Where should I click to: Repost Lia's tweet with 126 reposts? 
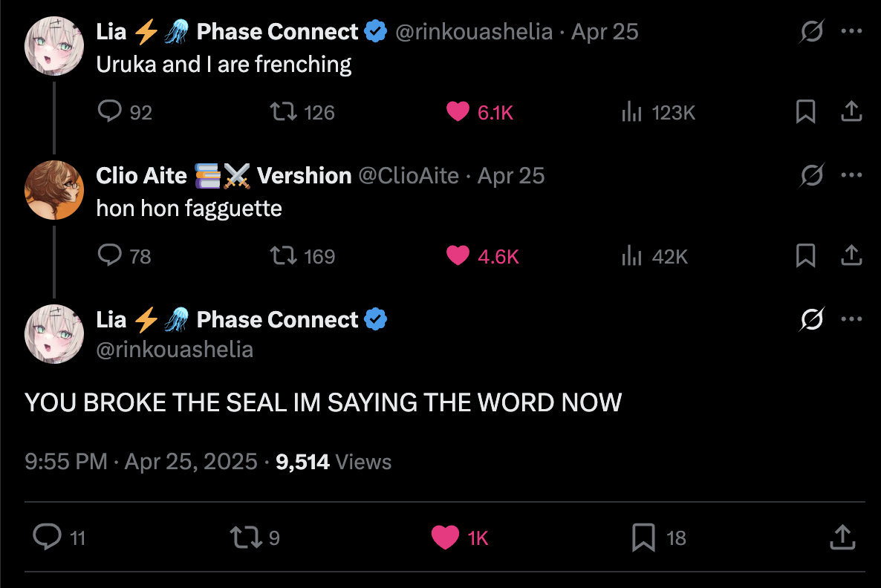pyautogui.click(x=283, y=112)
